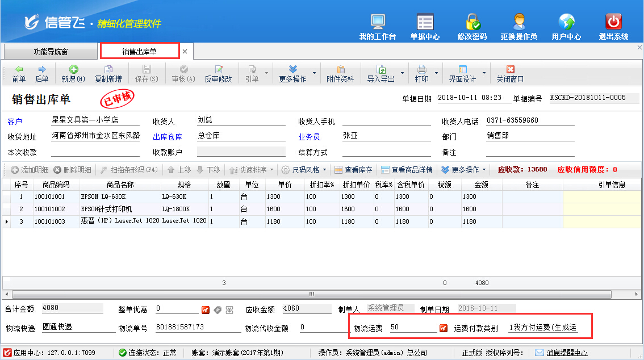Create a new document with 新增
644x360 pixels.
pos(73,73)
